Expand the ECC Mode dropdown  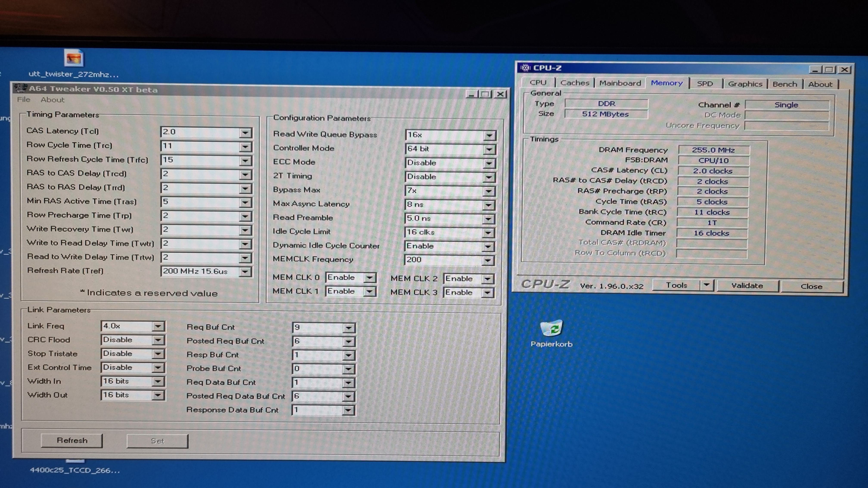pos(489,163)
